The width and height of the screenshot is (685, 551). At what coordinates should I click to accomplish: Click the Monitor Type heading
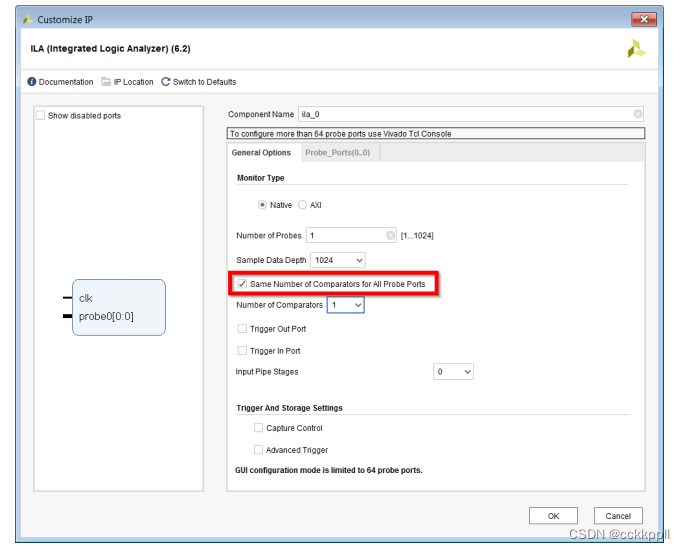point(260,178)
